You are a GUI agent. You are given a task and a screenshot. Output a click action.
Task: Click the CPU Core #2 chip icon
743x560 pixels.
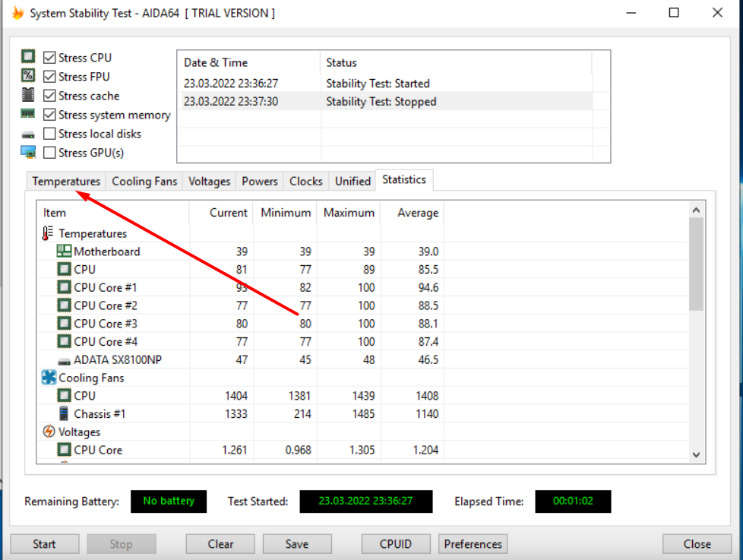[x=64, y=305]
